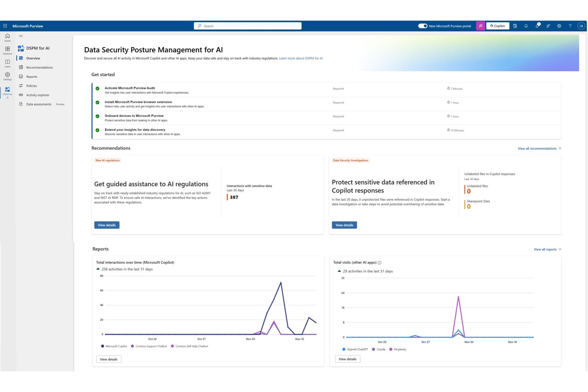Click inside the Search box
This screenshot has width=588, height=392.
pyautogui.click(x=248, y=26)
